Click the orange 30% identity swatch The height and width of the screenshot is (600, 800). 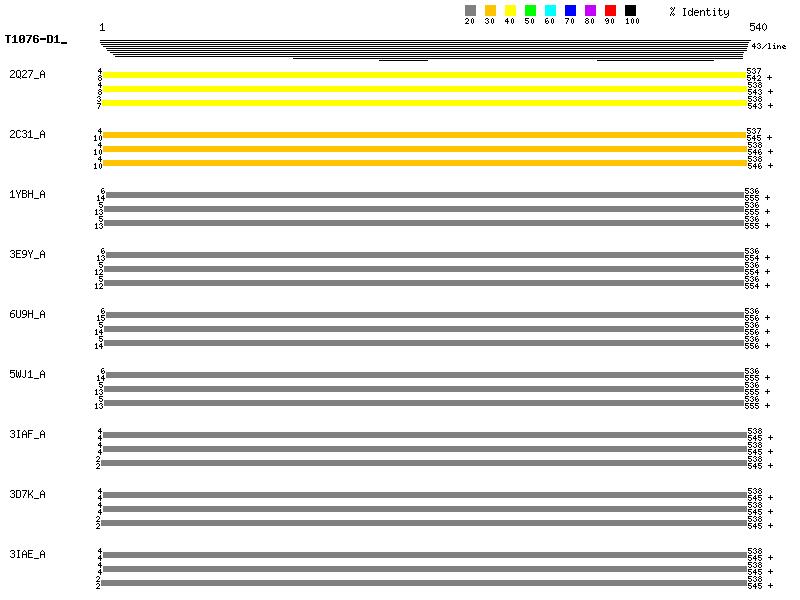tap(490, 10)
